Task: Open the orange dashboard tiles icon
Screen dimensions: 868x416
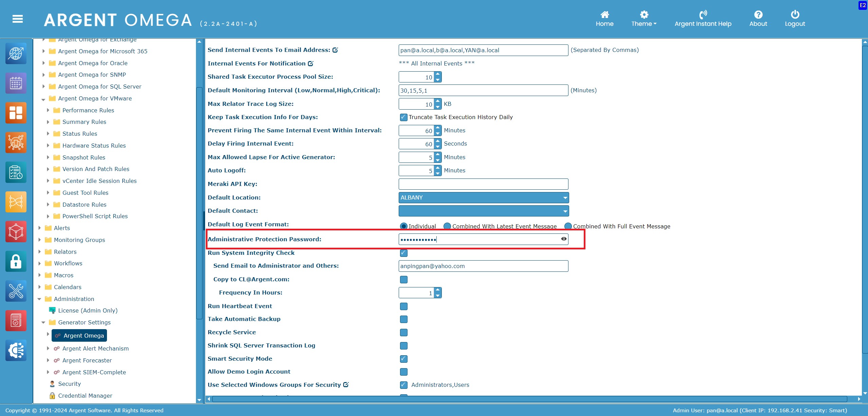Action: click(16, 113)
